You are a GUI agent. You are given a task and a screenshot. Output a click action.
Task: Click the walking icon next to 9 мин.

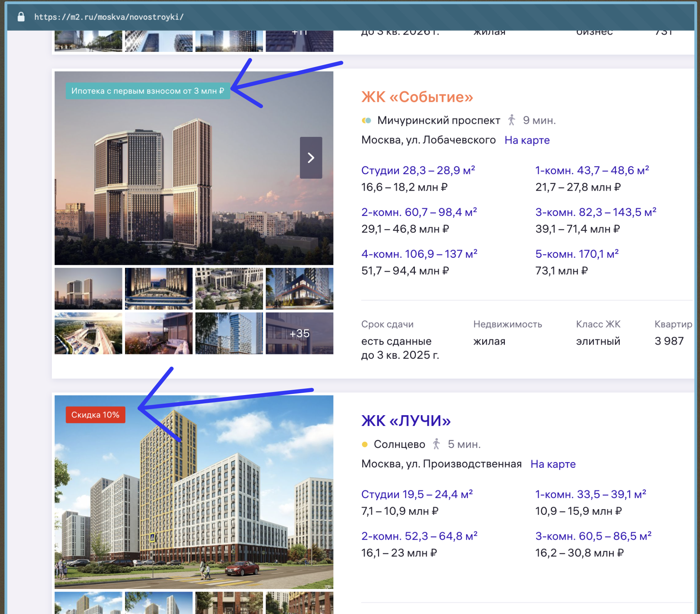click(512, 120)
